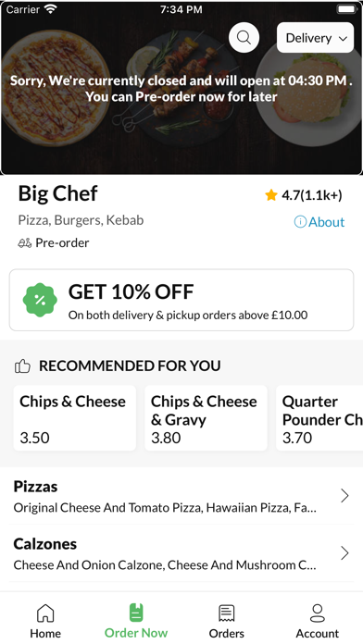Image resolution: width=363 pixels, height=644 pixels.
Task: Tap the search magnifier icon
Action: [244, 37]
